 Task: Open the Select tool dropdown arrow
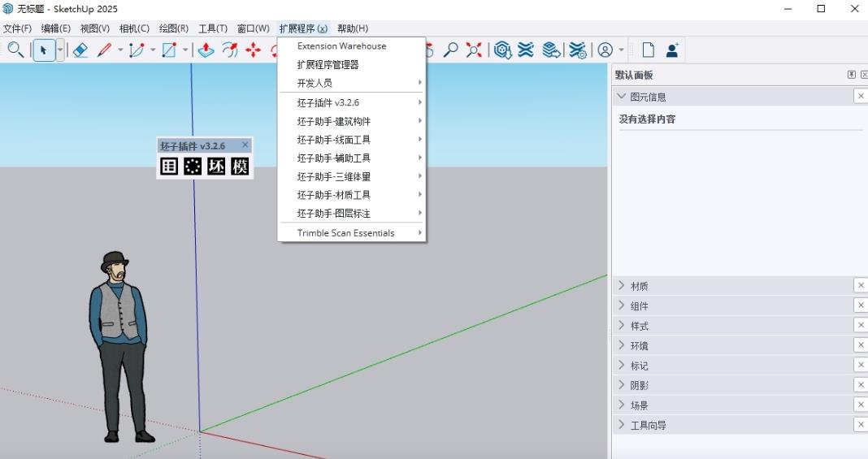point(60,50)
